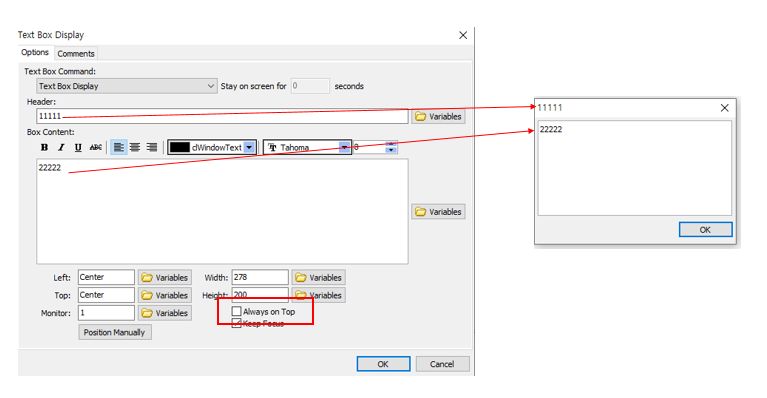Screen dimensions: 767x398
Task: Click the Left position field
Action: tap(106, 277)
